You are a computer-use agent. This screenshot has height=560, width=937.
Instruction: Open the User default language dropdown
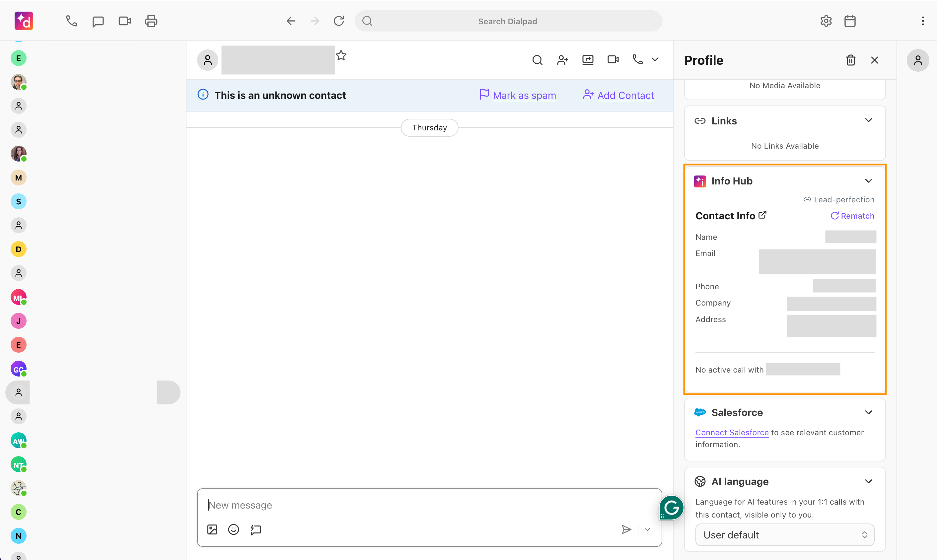[x=785, y=535]
